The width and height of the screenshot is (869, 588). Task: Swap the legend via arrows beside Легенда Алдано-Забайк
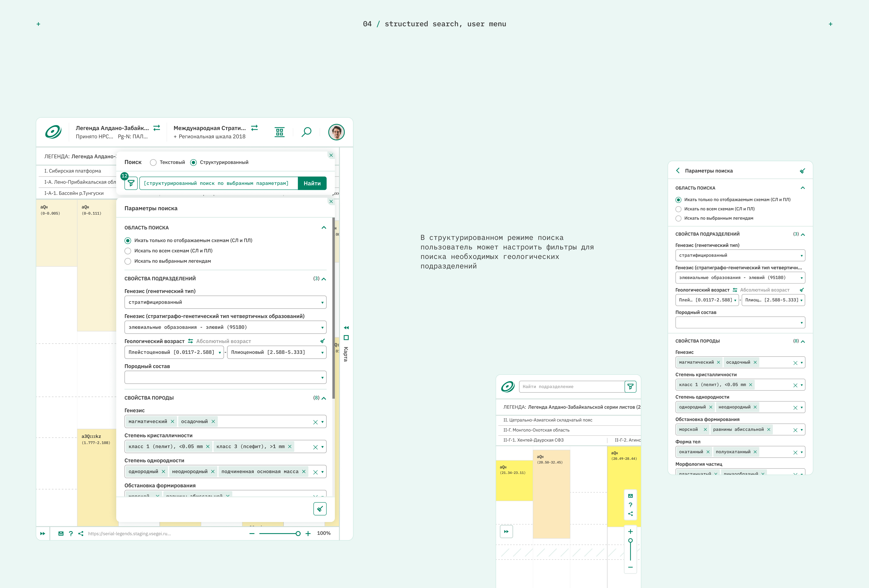point(157,128)
